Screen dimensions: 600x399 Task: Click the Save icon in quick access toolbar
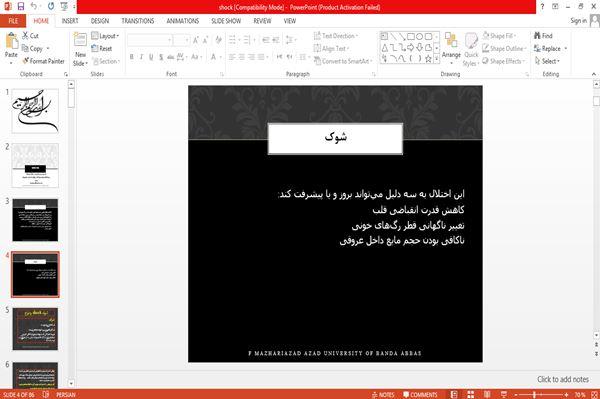(x=21, y=6)
